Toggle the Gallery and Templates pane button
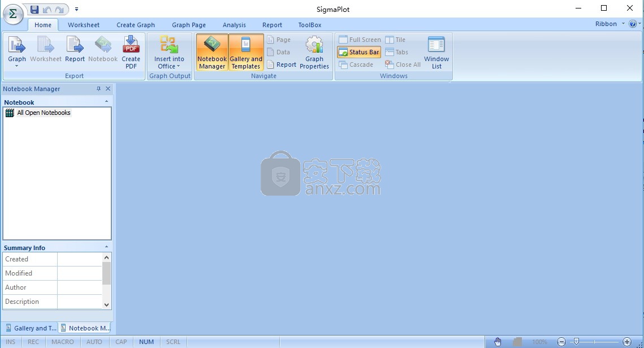 click(245, 52)
